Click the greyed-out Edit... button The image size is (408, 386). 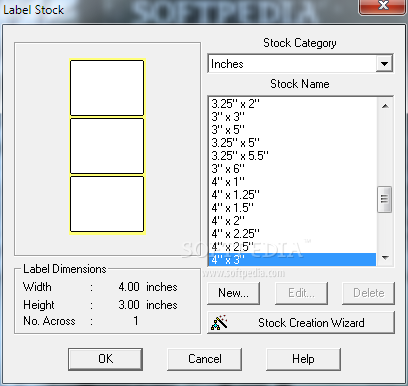pos(301,293)
